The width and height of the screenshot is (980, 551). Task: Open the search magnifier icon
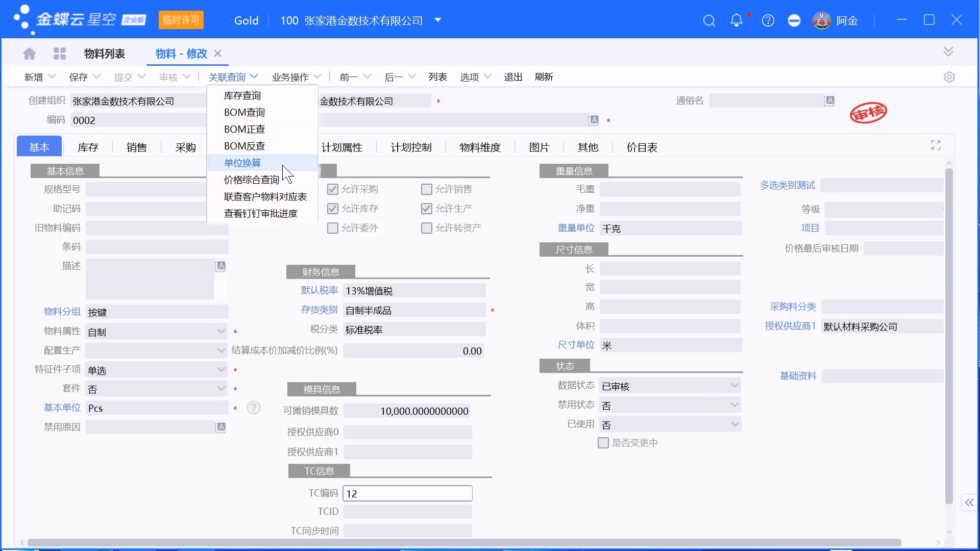pyautogui.click(x=709, y=20)
